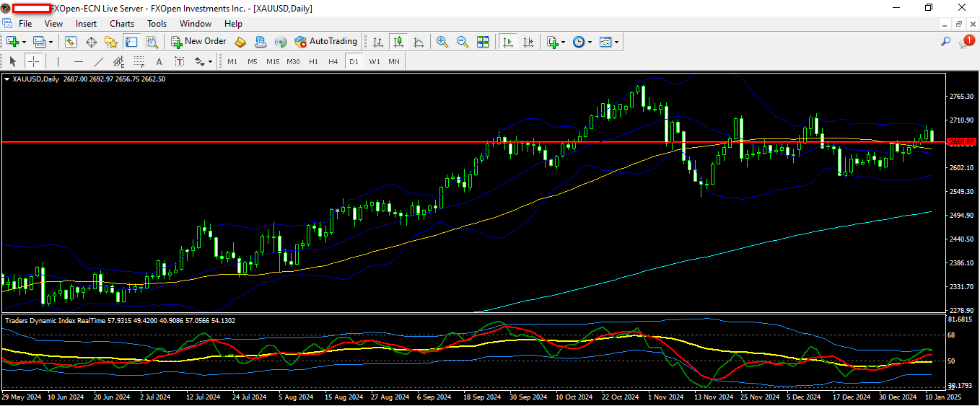Viewport: 980px width, 406px height.
Task: Show the Market Watch window
Action: [71, 42]
